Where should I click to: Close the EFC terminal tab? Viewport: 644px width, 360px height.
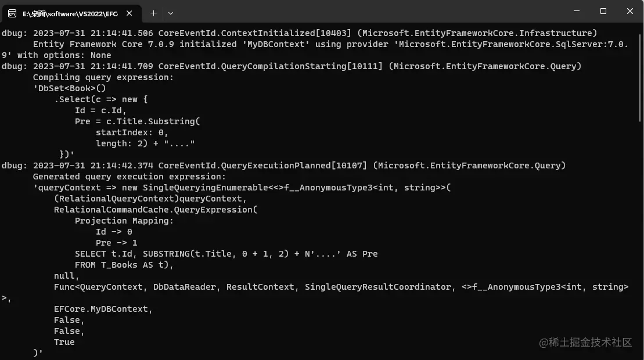pyautogui.click(x=129, y=13)
